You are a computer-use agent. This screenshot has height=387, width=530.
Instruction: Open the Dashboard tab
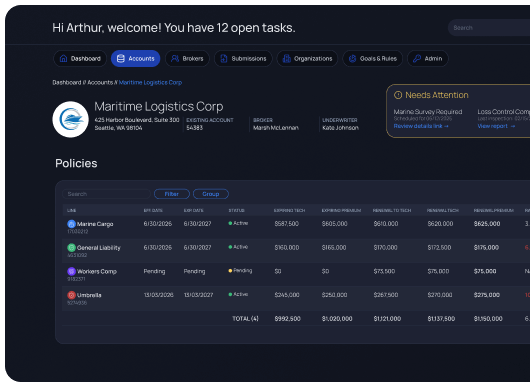coord(80,58)
